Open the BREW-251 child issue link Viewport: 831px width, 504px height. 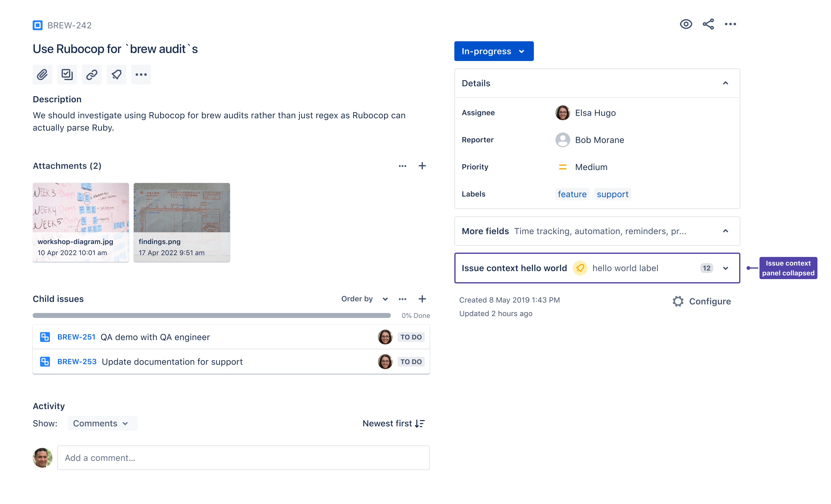76,337
